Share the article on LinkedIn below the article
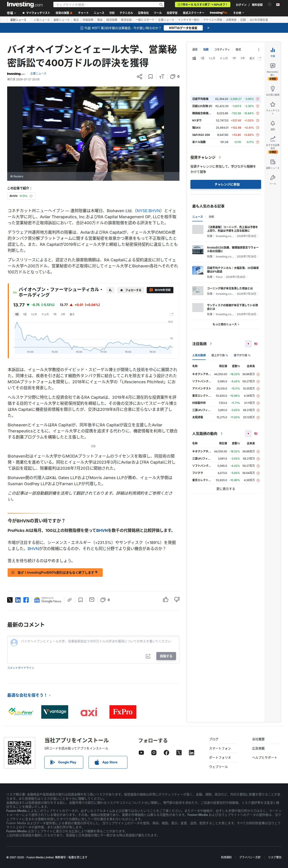Viewport: 288px width, 868px height. pyautogui.click(x=18, y=600)
